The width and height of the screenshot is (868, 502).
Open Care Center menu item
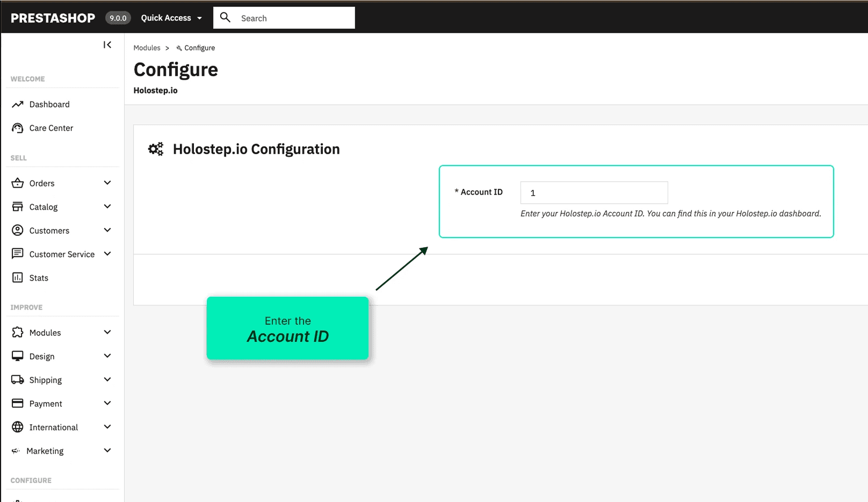click(51, 128)
